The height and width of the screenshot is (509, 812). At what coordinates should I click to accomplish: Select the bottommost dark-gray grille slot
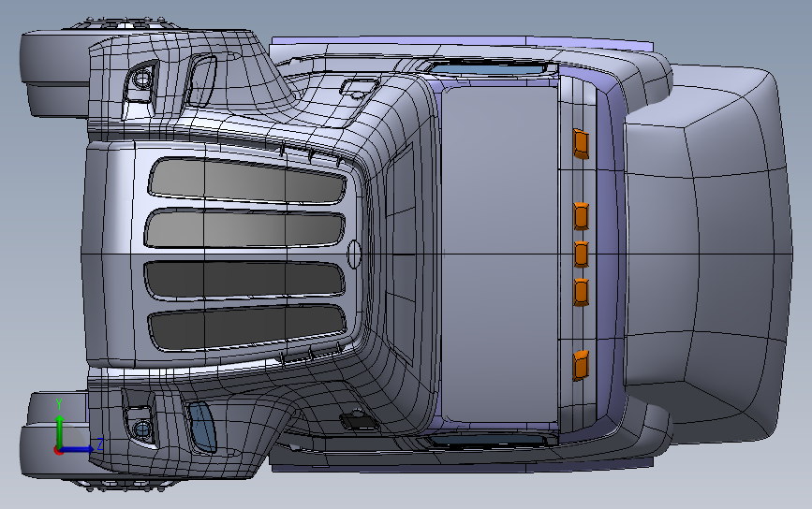247,327
